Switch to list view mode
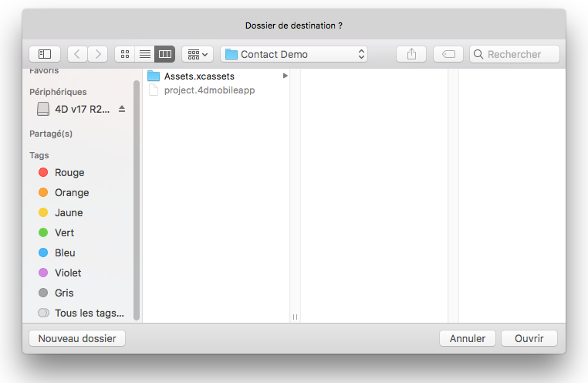The width and height of the screenshot is (588, 383). (144, 54)
